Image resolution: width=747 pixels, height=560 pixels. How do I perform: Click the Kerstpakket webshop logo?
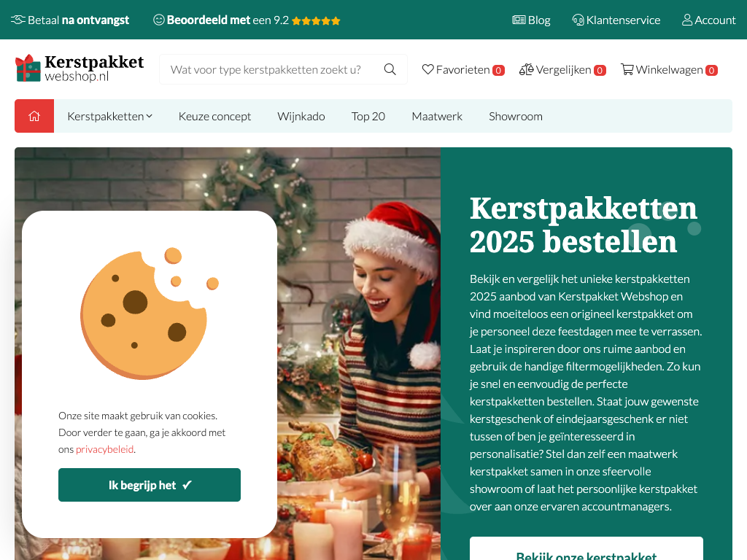click(x=80, y=68)
